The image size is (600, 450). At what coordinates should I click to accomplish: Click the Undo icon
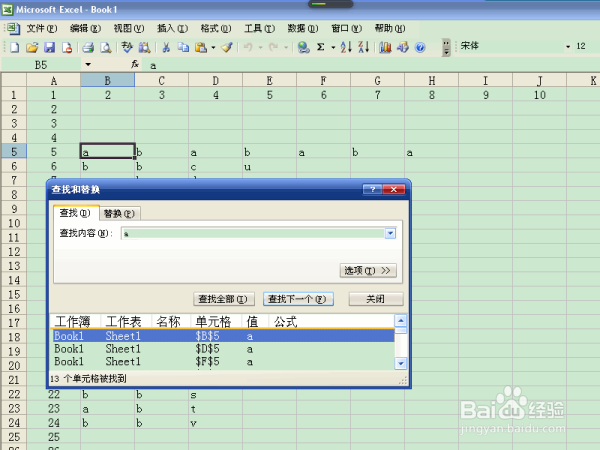pyautogui.click(x=248, y=47)
